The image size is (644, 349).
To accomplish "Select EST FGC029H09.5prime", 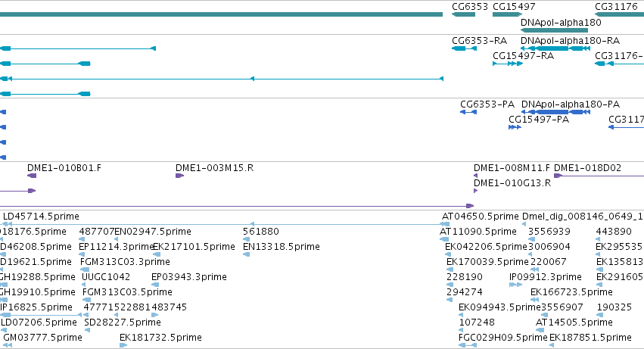I will click(503, 338).
